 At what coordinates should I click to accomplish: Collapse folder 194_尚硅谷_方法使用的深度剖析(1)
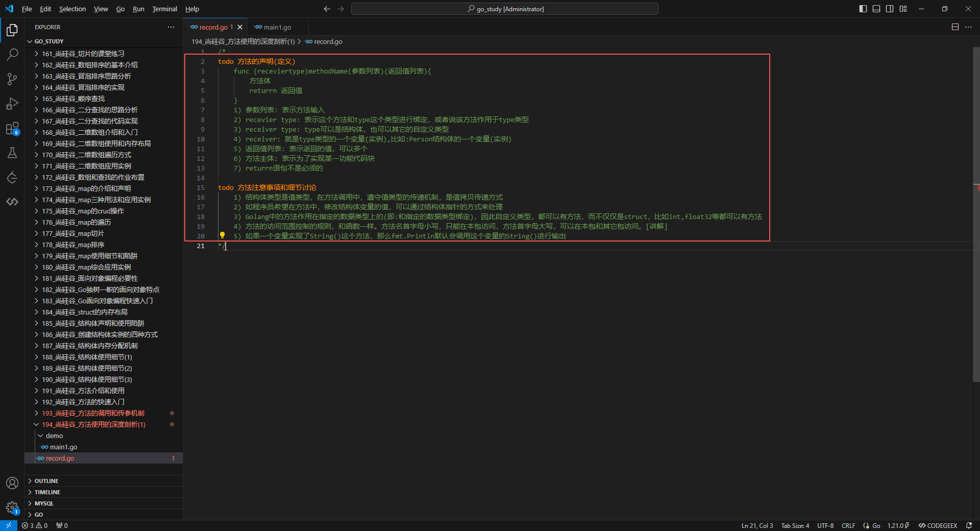point(104,424)
